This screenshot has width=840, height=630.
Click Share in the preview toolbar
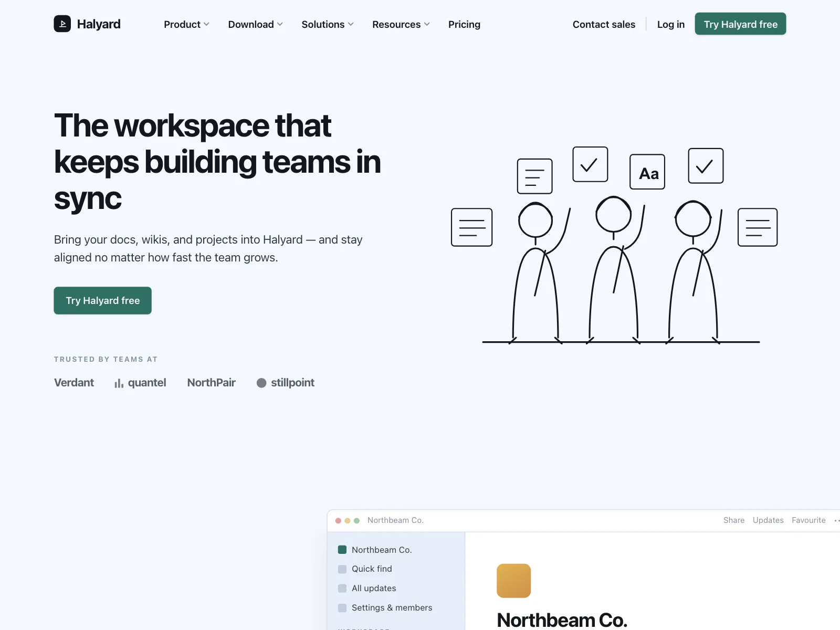(x=734, y=520)
